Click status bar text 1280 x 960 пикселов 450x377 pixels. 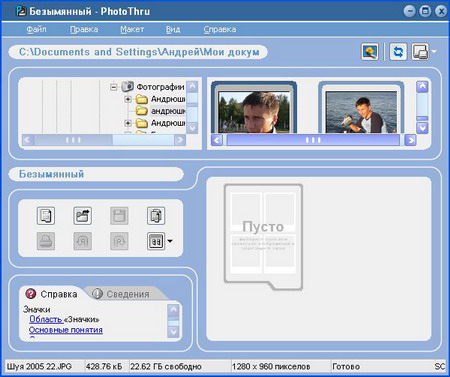click(x=271, y=366)
